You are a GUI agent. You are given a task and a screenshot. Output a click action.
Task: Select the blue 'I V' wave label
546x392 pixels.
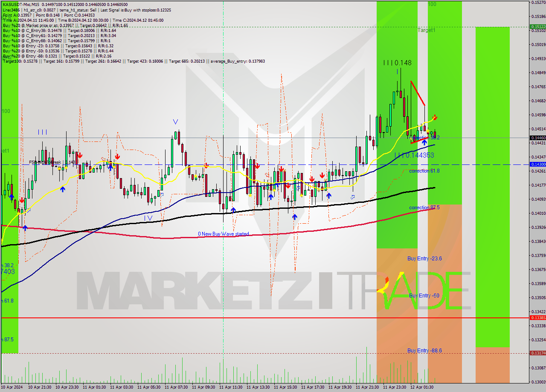[x=148, y=218]
